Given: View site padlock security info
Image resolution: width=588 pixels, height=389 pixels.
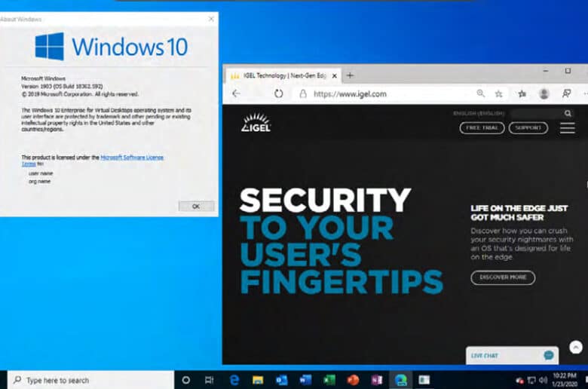Looking at the screenshot, I should click(303, 93).
